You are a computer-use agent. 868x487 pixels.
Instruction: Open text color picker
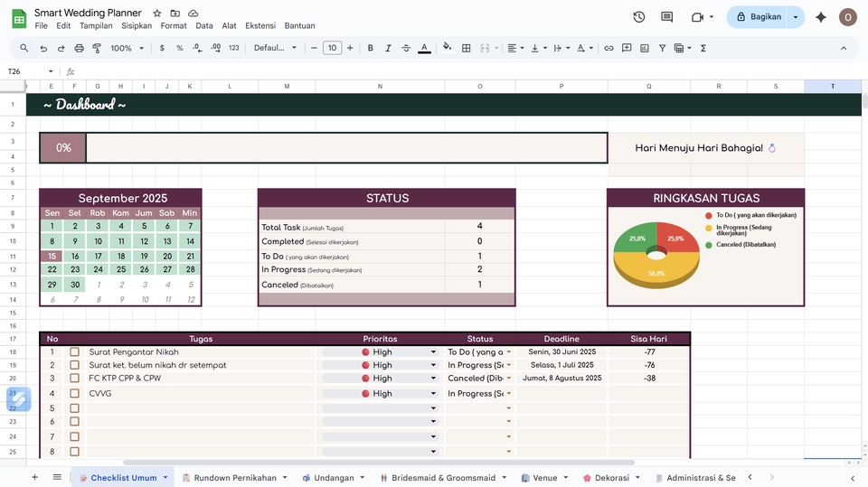pyautogui.click(x=424, y=48)
